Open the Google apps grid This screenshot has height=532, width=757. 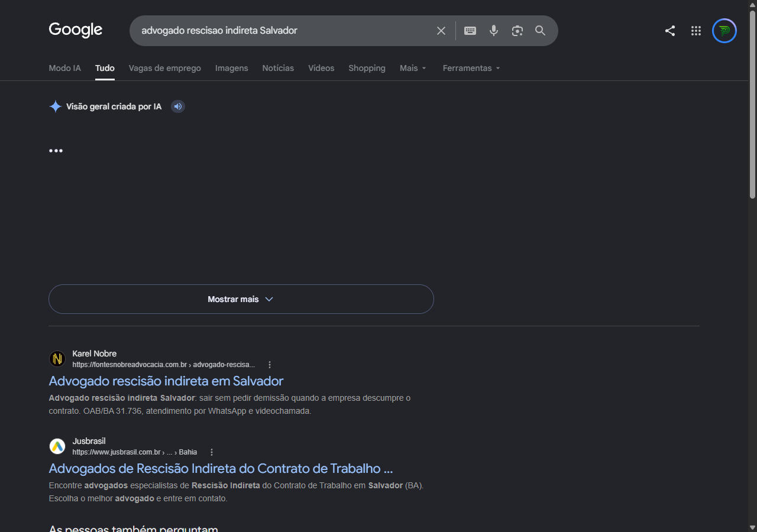(696, 31)
